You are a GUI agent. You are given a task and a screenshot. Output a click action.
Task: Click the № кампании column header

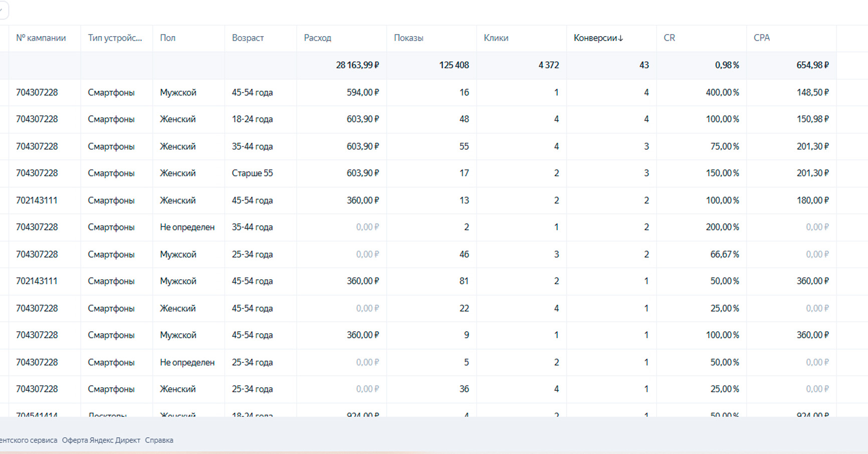coord(41,38)
